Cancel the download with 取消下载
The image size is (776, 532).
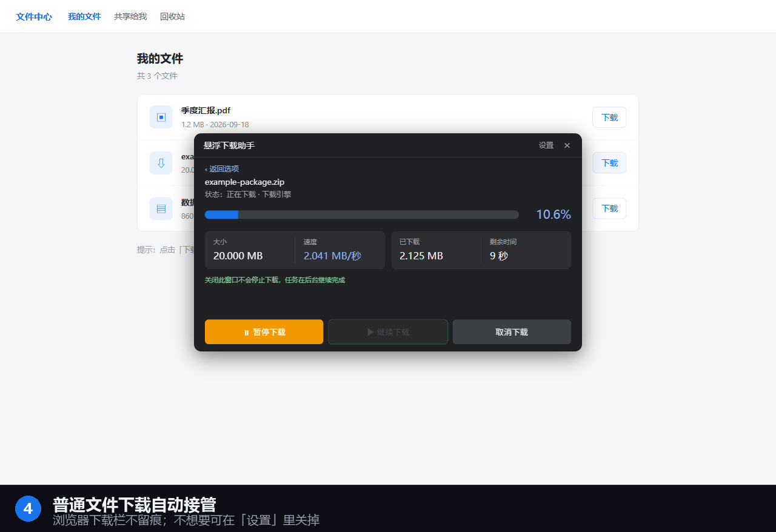512,332
